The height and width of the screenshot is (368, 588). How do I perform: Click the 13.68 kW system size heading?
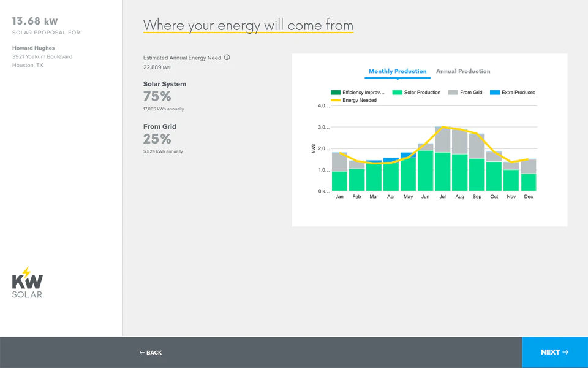[35, 21]
